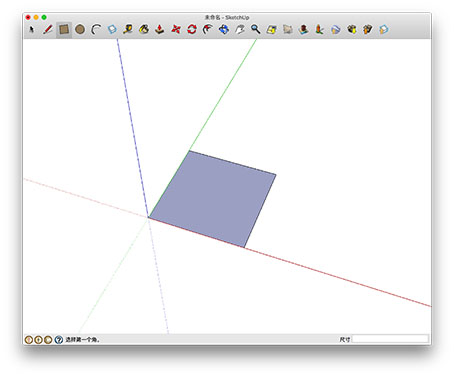Click the Make Component icon
The image size is (454, 377).
(112, 30)
